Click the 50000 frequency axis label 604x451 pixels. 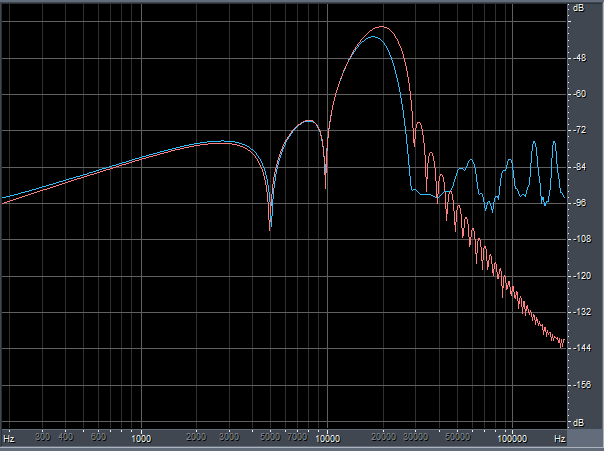click(458, 437)
